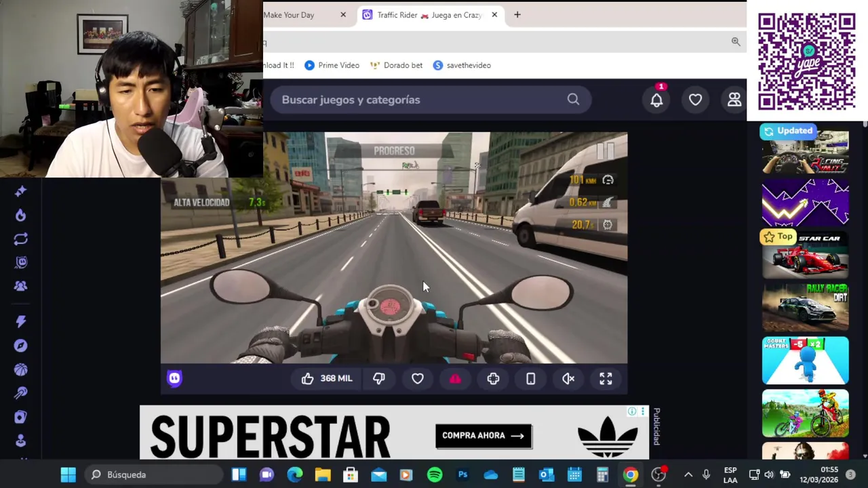
Task: Select the compass adventure category icon
Action: [20, 346]
